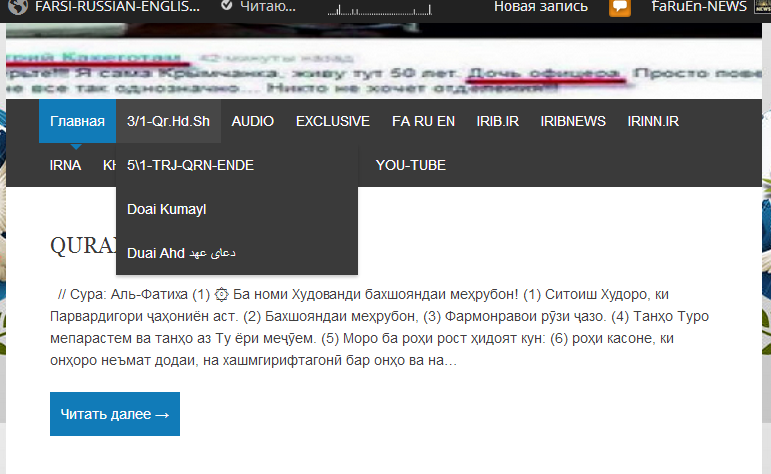Visit the IRIBNEWS navigation link
This screenshot has width=771, height=474.
573,121
